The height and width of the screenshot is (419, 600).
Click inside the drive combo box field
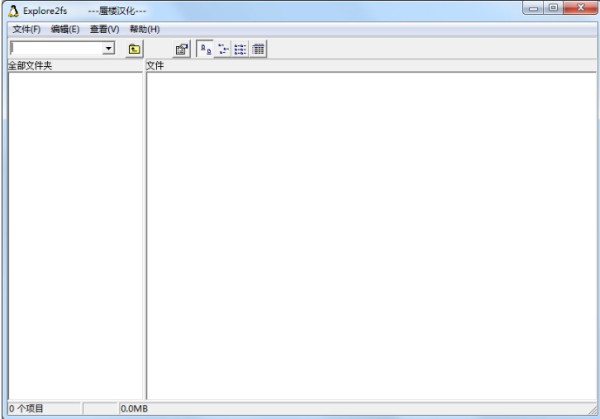tap(55, 48)
